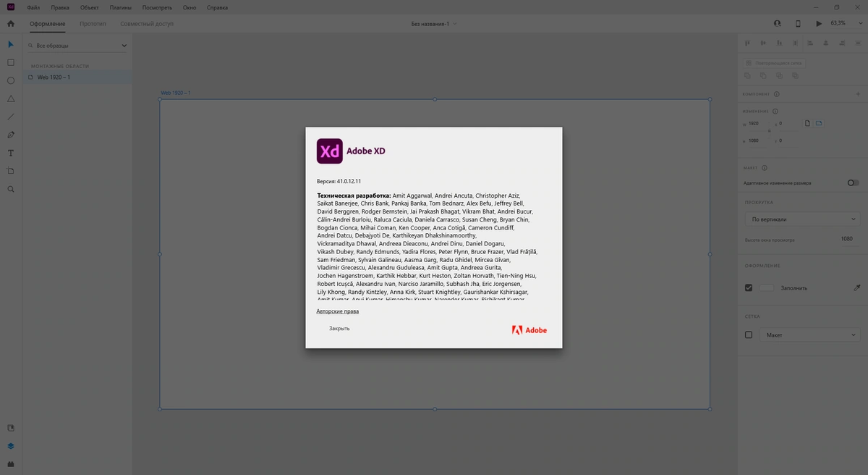The image size is (868, 475).
Task: Click the fill color swatch
Action: [767, 287]
